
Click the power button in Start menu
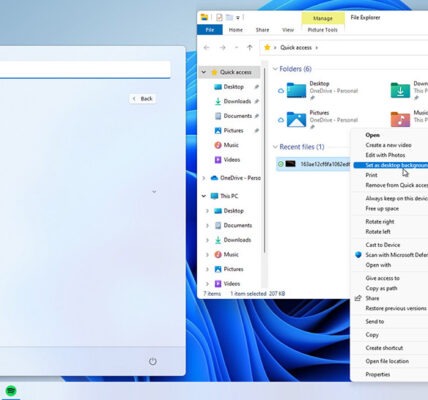(153, 361)
